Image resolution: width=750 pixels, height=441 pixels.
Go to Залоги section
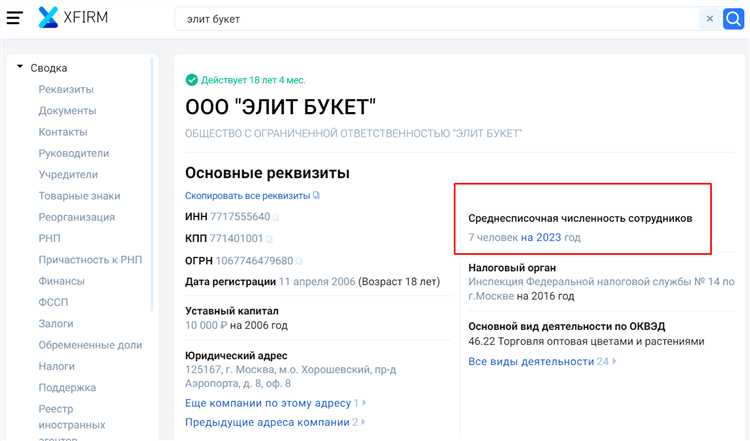click(x=55, y=324)
